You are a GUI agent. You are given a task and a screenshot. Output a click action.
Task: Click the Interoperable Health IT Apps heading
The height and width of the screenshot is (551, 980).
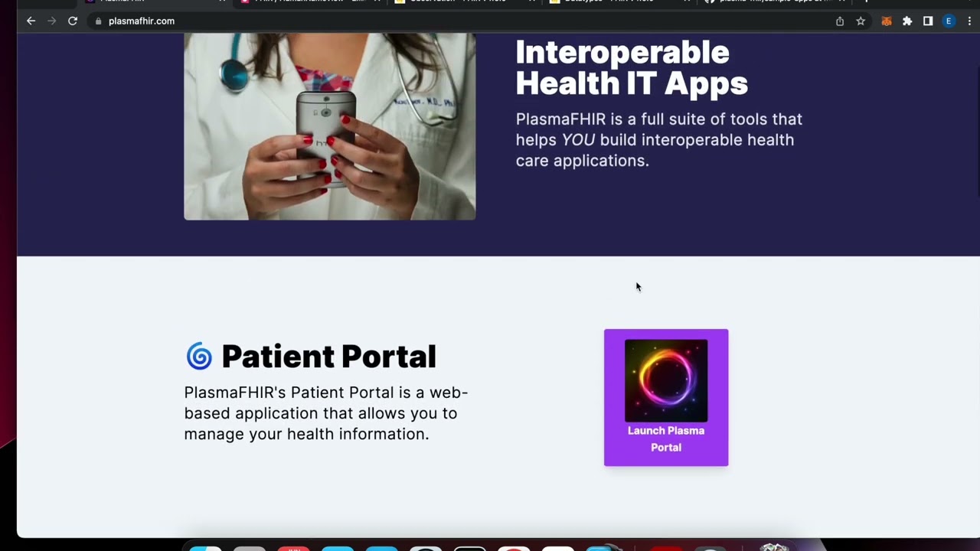632,67
